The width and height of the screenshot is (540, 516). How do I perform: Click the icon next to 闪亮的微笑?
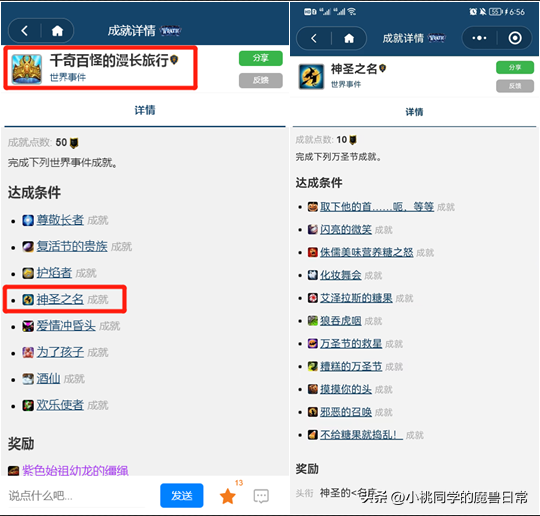(x=313, y=229)
